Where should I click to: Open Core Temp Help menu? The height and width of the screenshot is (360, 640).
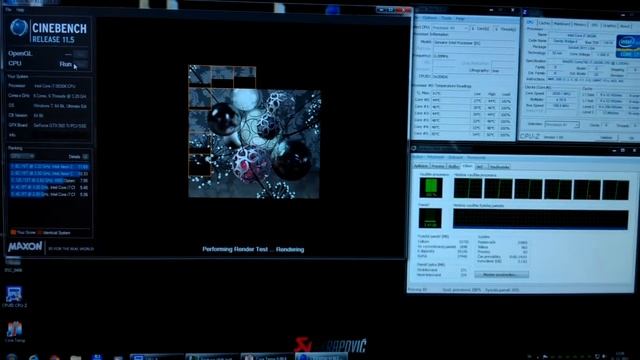point(460,18)
